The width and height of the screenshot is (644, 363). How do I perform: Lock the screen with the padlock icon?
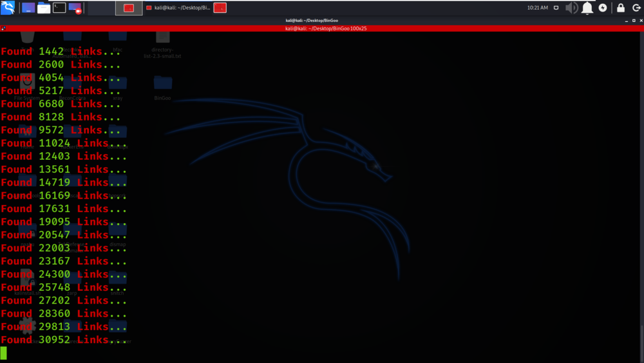(x=621, y=8)
